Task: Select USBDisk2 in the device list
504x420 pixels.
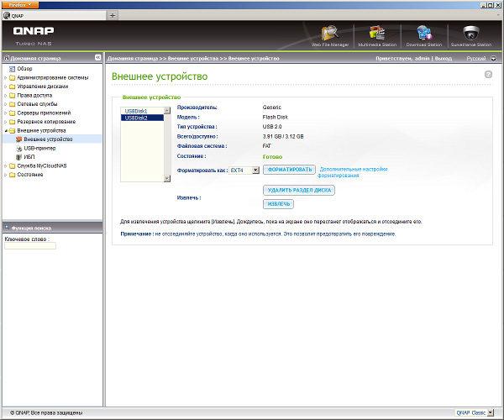Action: click(x=142, y=118)
